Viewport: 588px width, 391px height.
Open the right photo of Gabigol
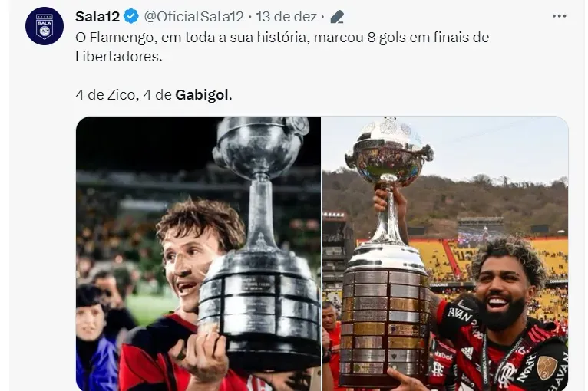[x=445, y=254]
